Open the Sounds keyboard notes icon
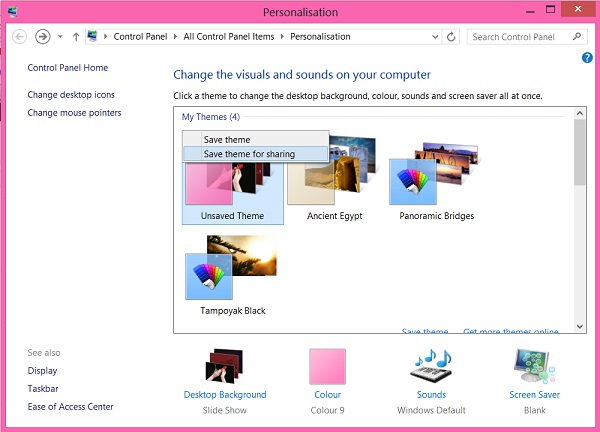This screenshot has width=600, height=432. (x=431, y=365)
